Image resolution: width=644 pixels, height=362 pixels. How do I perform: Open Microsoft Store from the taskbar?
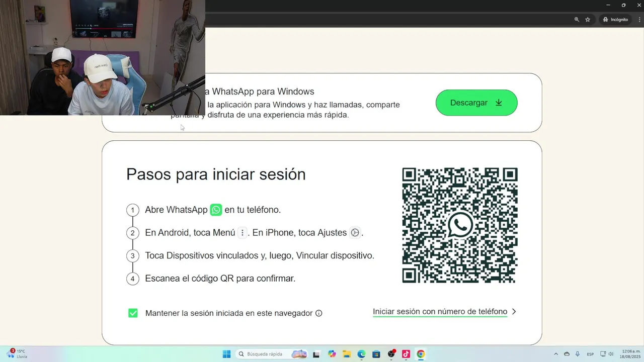tap(376, 354)
